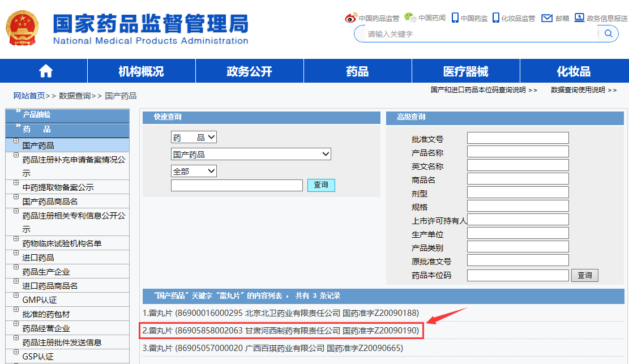The image size is (629, 364).
Task: Click the 政务信息报送 monitor icon
Action: pyautogui.click(x=579, y=18)
